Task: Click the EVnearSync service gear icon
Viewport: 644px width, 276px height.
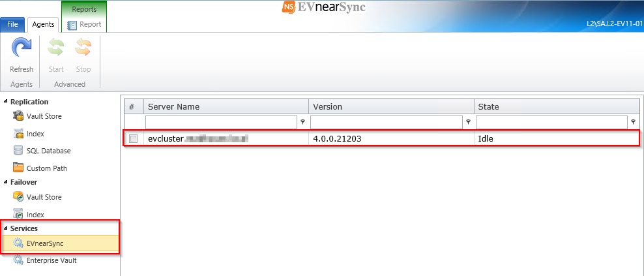Action: pyautogui.click(x=18, y=243)
